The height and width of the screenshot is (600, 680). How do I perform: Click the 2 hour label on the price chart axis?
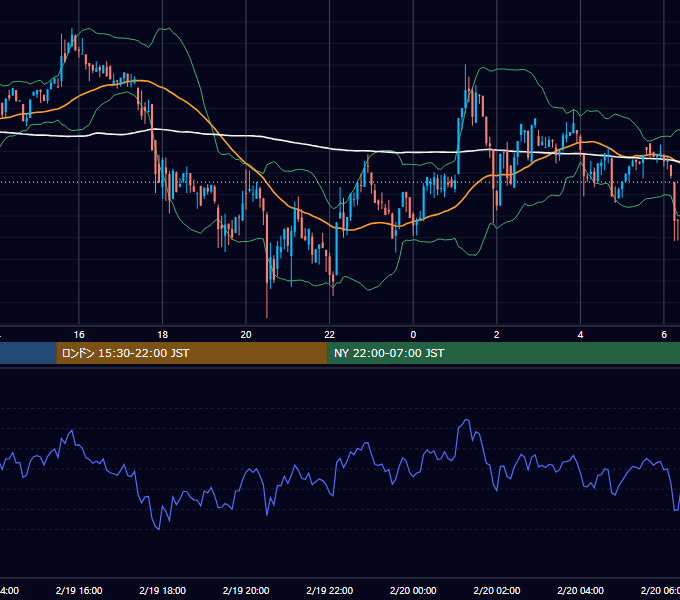pyautogui.click(x=497, y=335)
